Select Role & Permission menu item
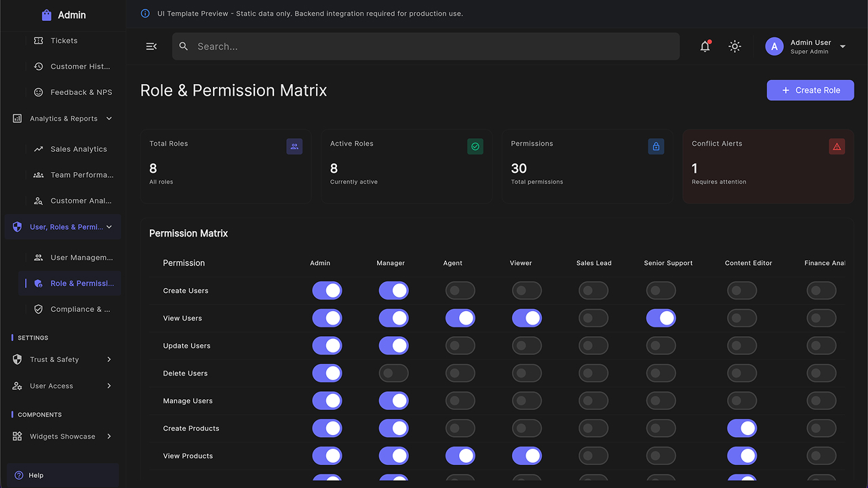The width and height of the screenshot is (868, 488). coord(71,283)
